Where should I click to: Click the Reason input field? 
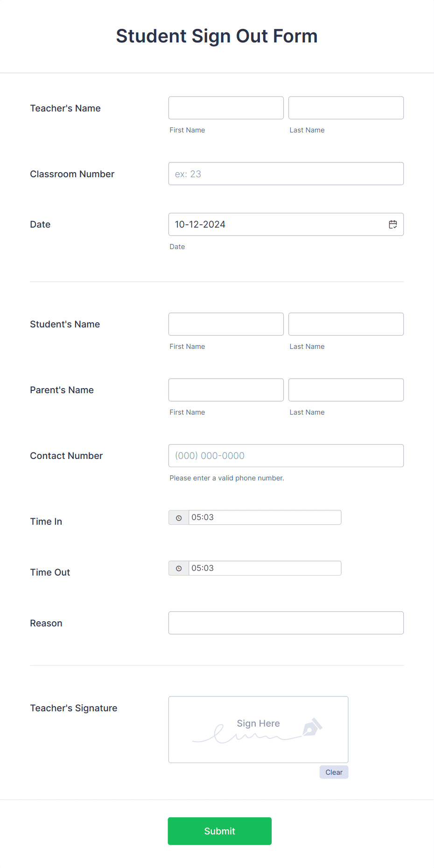pos(286,623)
